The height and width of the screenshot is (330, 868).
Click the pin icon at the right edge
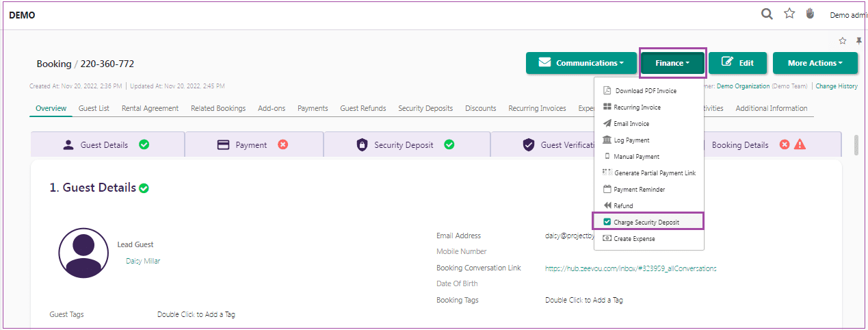click(859, 41)
